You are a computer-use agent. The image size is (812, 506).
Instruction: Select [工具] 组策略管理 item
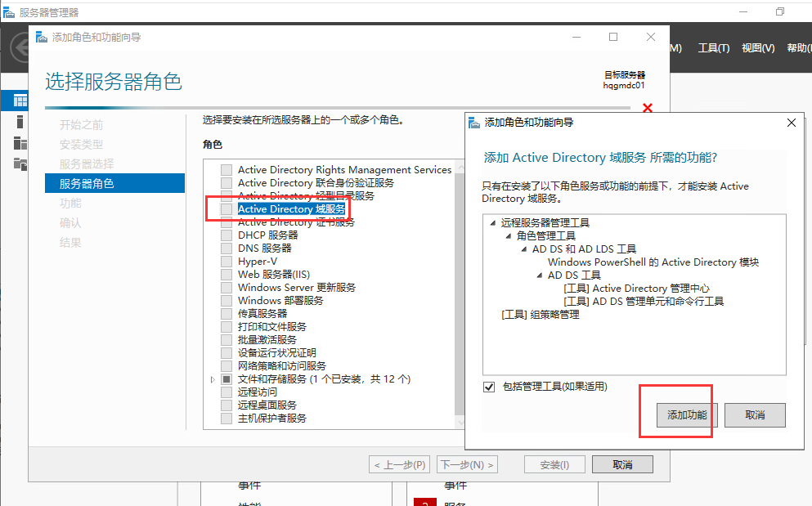pos(541,315)
